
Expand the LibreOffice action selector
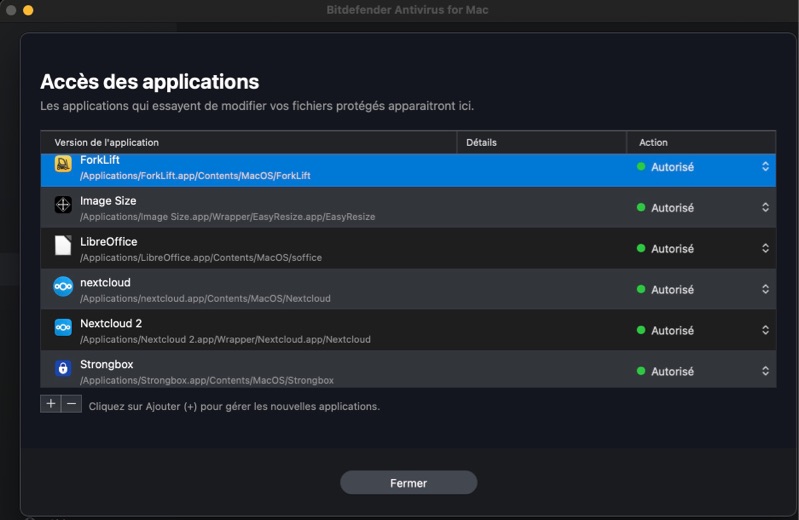pyautogui.click(x=765, y=249)
